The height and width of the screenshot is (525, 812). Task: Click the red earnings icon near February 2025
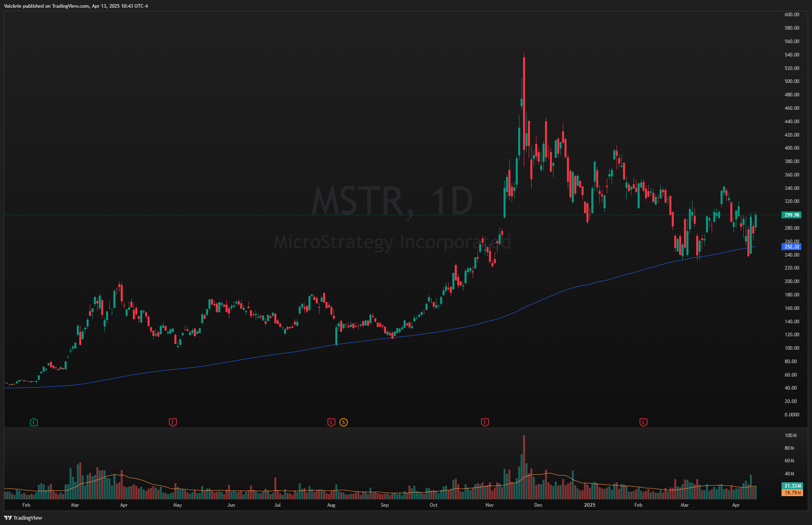coord(643,422)
